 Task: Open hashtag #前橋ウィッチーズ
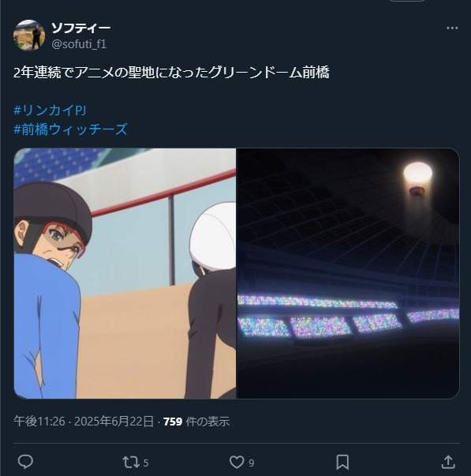coord(70,129)
